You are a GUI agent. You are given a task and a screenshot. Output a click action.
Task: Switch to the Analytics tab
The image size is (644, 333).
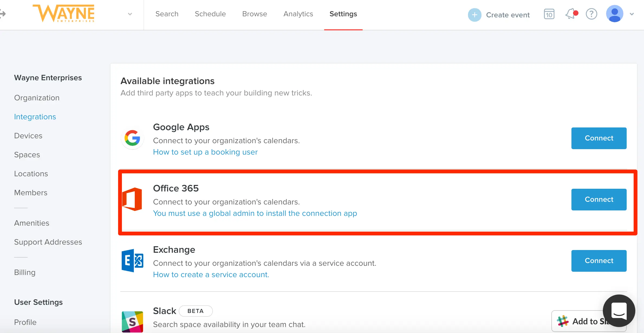[298, 14]
